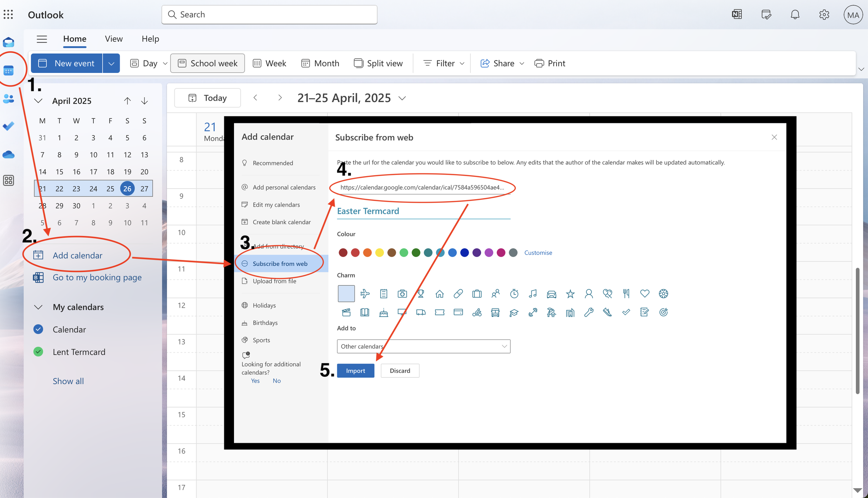Open Go to my booking page
Image resolution: width=868 pixels, height=498 pixels.
[x=97, y=277]
